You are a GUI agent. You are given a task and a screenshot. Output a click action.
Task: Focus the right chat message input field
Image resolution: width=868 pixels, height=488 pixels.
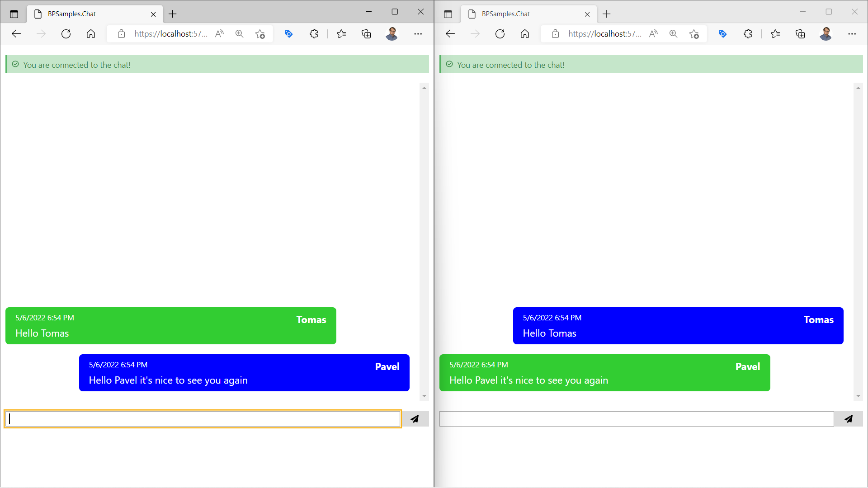(636, 419)
